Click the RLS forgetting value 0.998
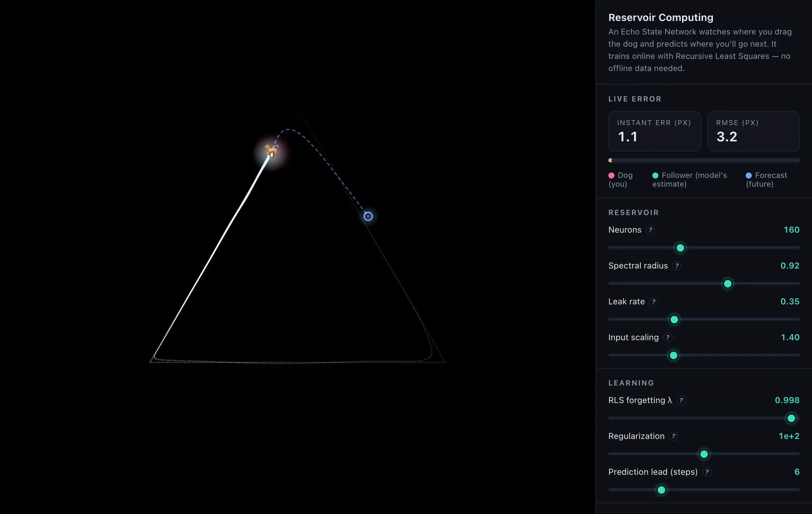The height and width of the screenshot is (514, 812). (x=787, y=400)
